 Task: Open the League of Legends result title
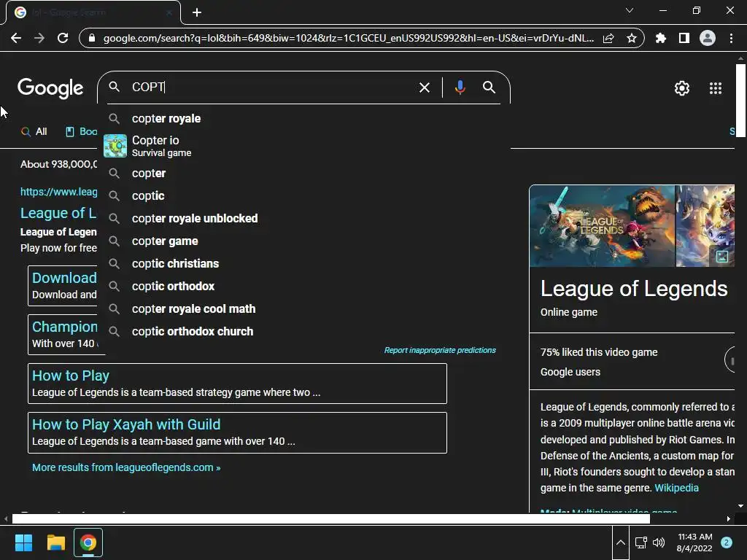click(58, 213)
